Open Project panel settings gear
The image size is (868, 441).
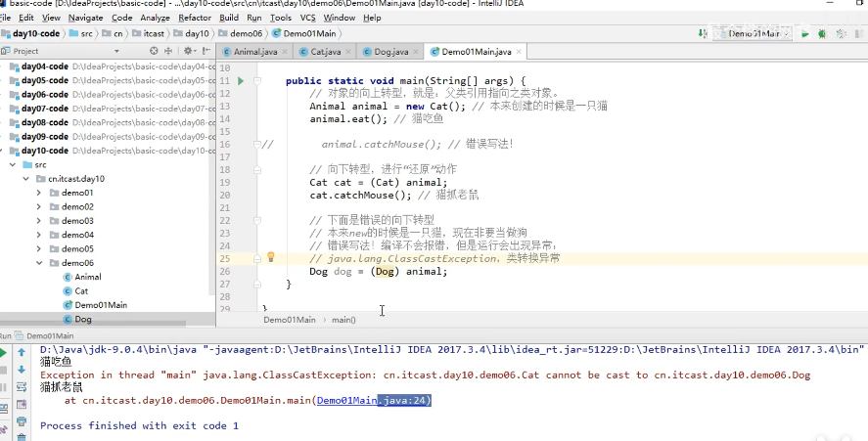click(189, 50)
